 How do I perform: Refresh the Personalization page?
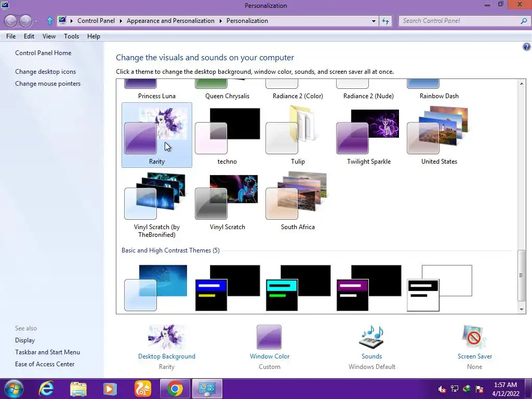click(385, 21)
